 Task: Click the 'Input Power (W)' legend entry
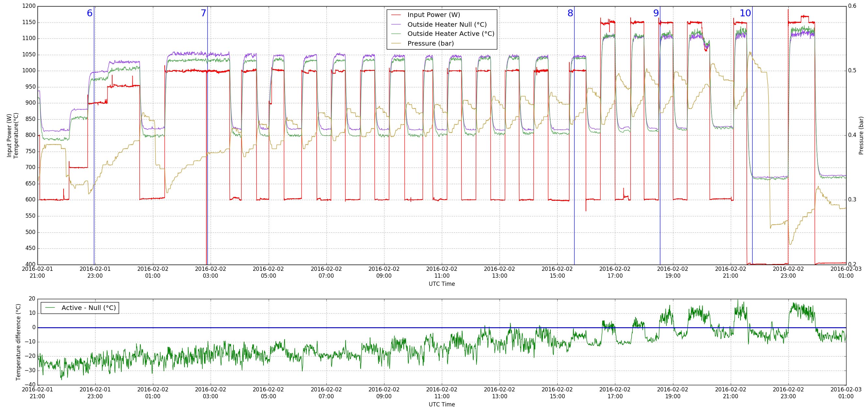click(x=433, y=15)
